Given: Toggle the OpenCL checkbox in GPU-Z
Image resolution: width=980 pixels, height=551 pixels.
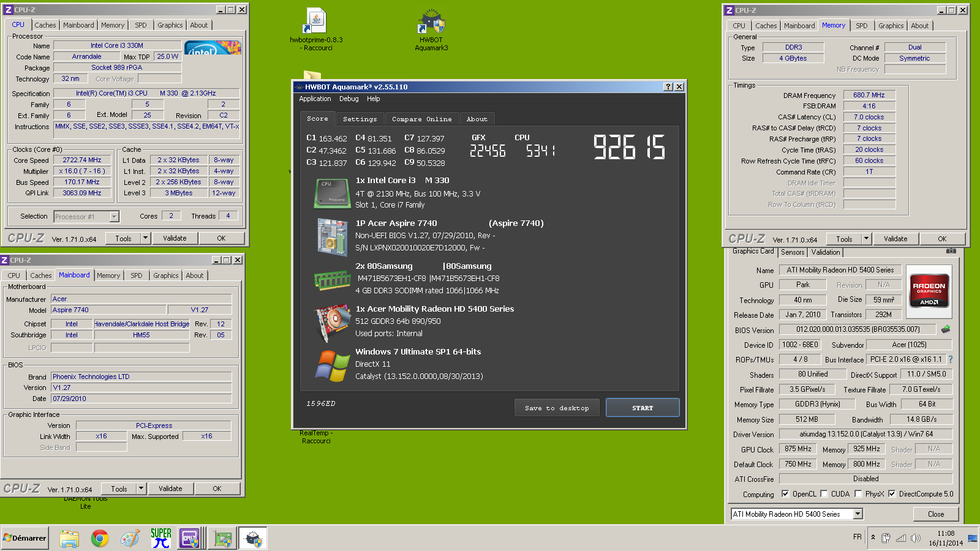Looking at the screenshot, I should [785, 494].
